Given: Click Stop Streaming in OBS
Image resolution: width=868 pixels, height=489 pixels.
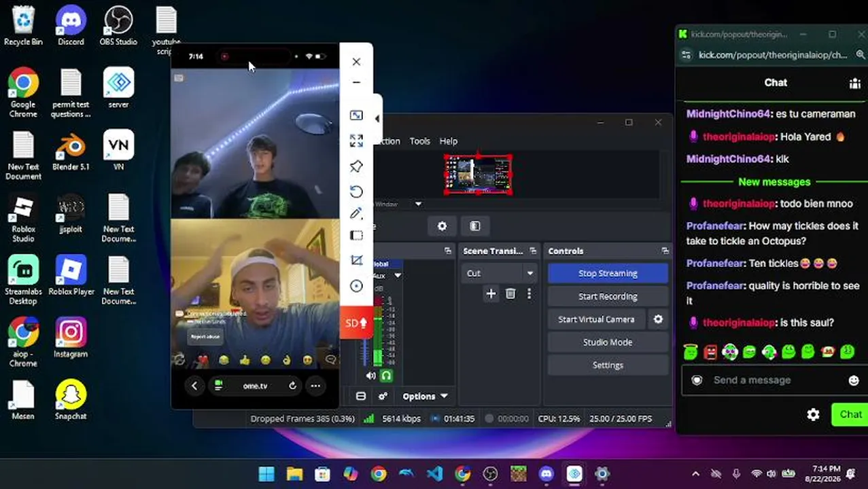Looking at the screenshot, I should tap(608, 273).
